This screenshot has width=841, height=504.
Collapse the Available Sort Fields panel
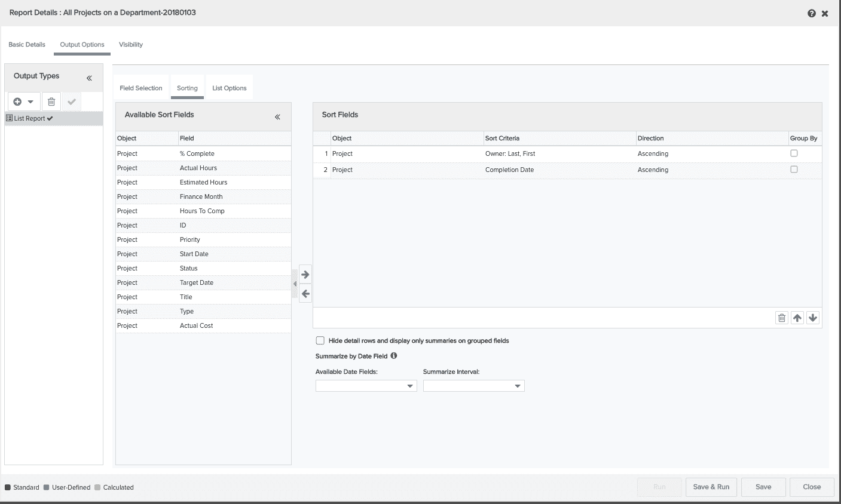[x=277, y=117]
